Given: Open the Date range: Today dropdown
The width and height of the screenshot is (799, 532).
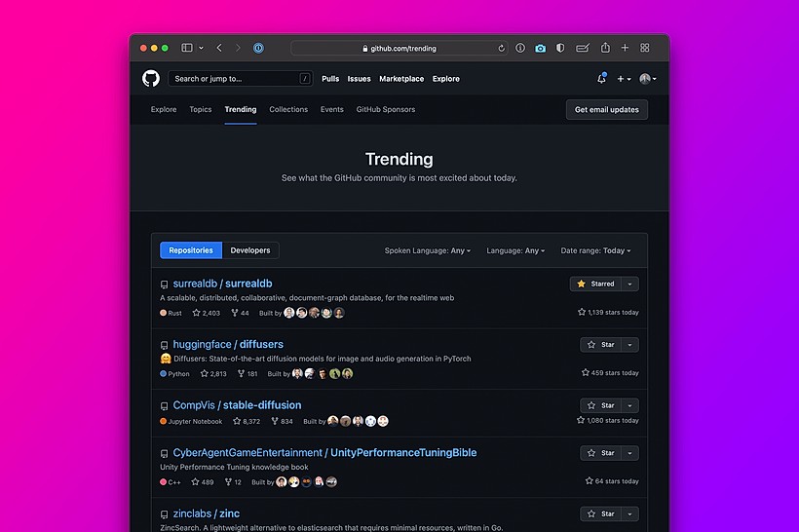Looking at the screenshot, I should click(595, 250).
